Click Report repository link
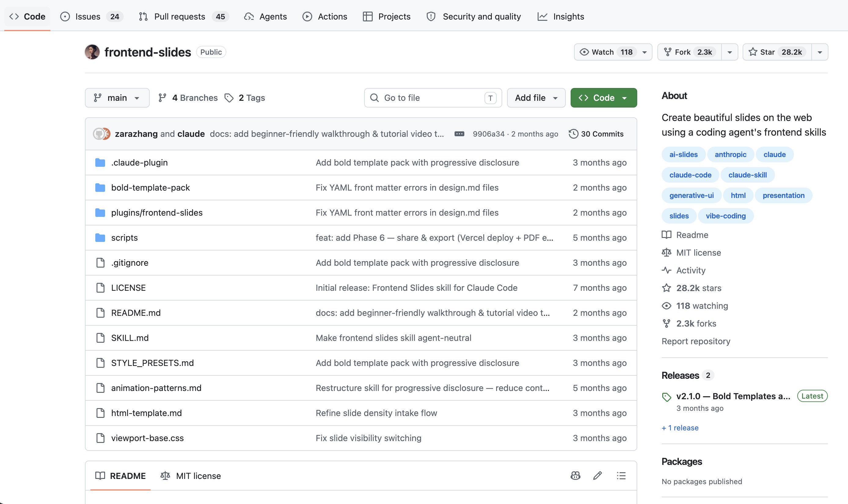Screen dimensions: 848x504 click(696, 341)
